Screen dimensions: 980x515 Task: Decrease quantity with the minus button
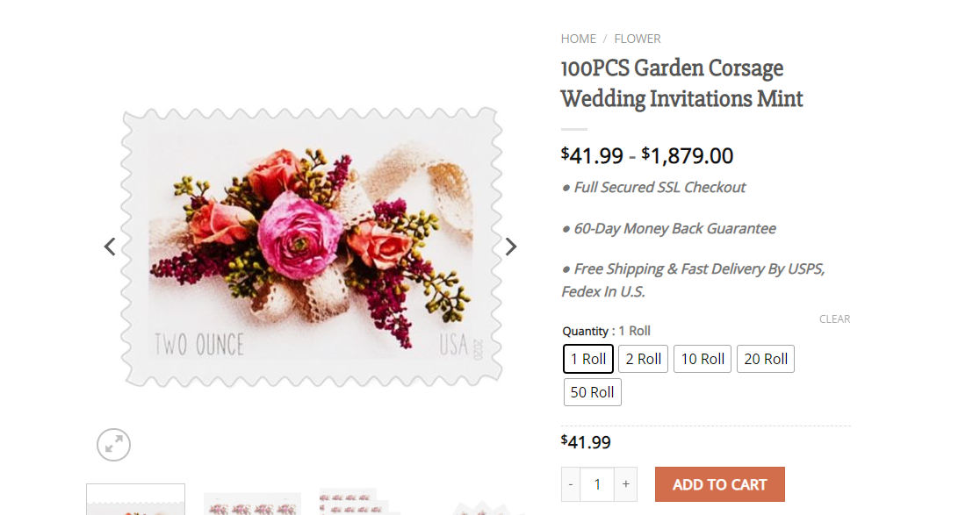click(x=571, y=484)
